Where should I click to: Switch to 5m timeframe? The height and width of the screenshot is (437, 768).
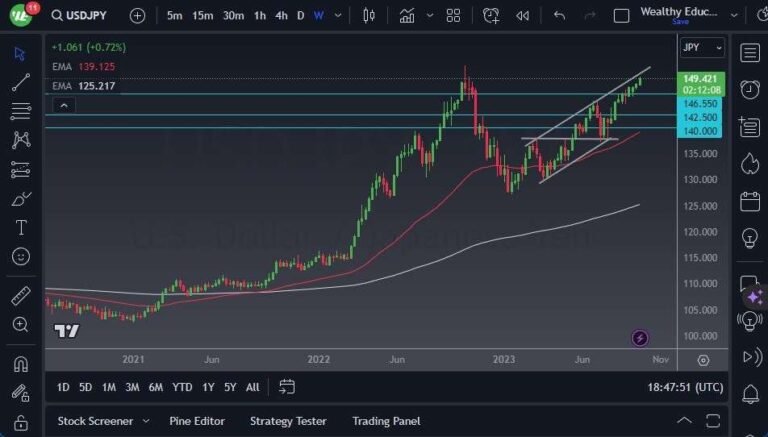[x=174, y=16]
